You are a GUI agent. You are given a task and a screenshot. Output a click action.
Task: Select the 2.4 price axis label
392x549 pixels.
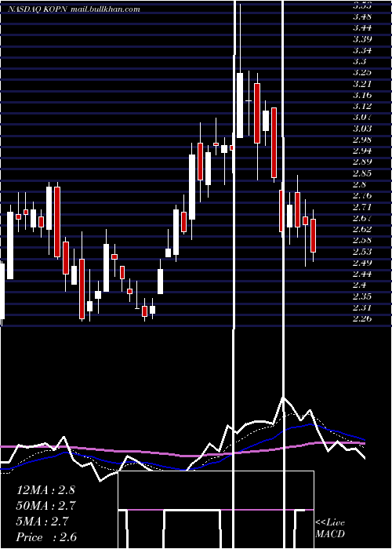360,285
